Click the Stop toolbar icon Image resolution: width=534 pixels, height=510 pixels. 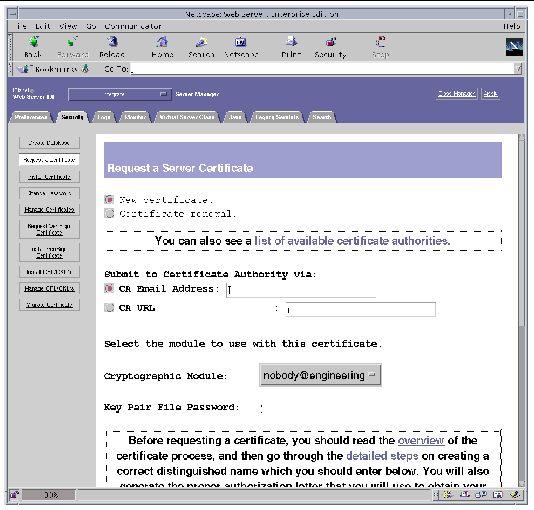(x=380, y=46)
